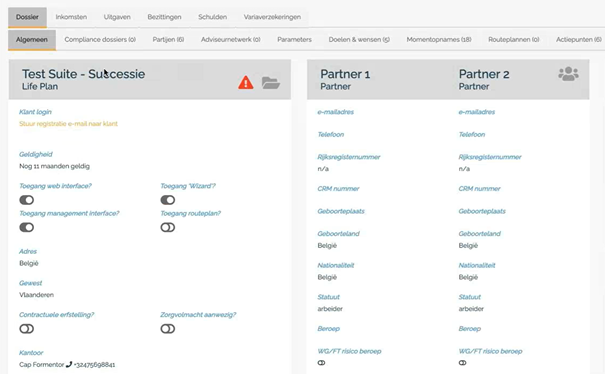The height and width of the screenshot is (374, 605).
Task: Click the Partner 1 heading
Action: click(x=345, y=74)
